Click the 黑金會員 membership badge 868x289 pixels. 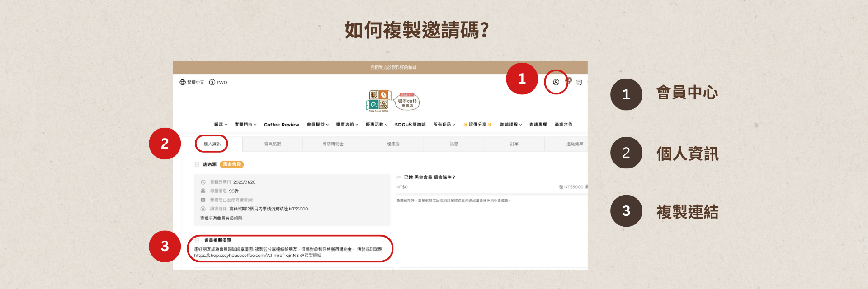(x=232, y=164)
